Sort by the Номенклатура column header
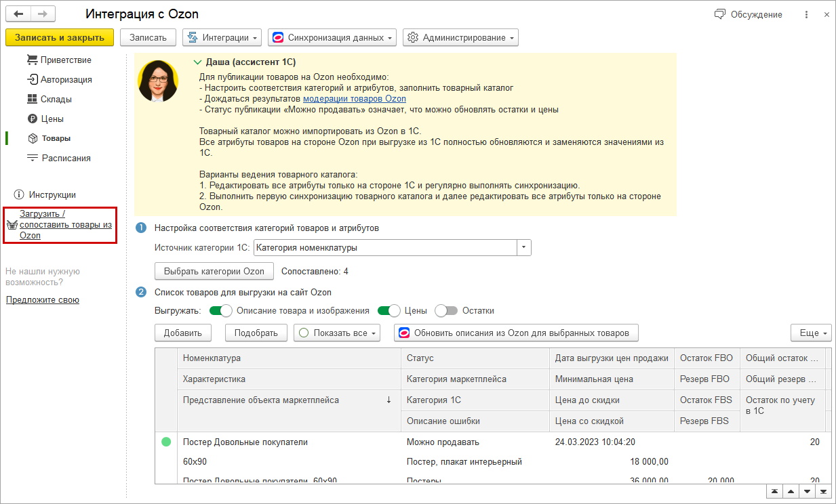Image resolution: width=836 pixels, height=504 pixels. (x=289, y=358)
